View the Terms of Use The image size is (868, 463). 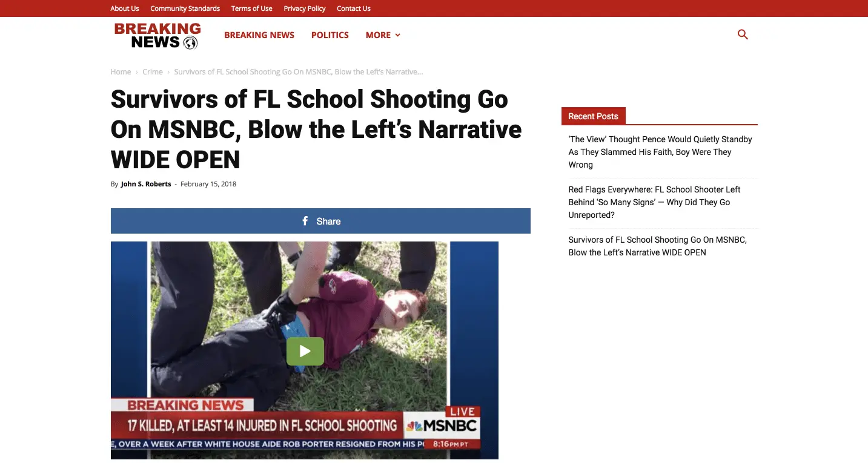[x=252, y=8]
